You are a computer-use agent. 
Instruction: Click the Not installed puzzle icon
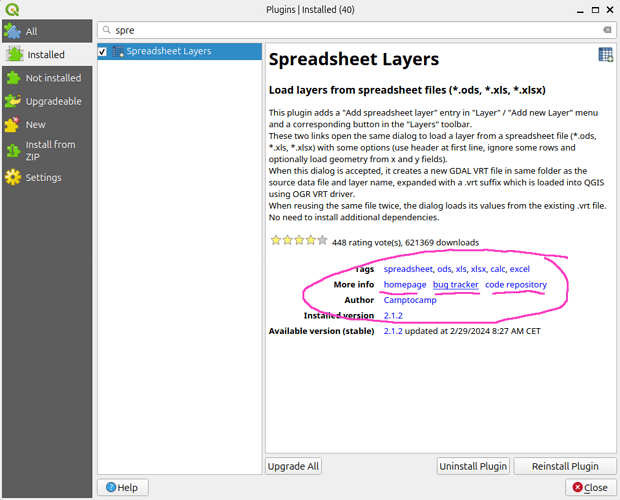[13, 78]
